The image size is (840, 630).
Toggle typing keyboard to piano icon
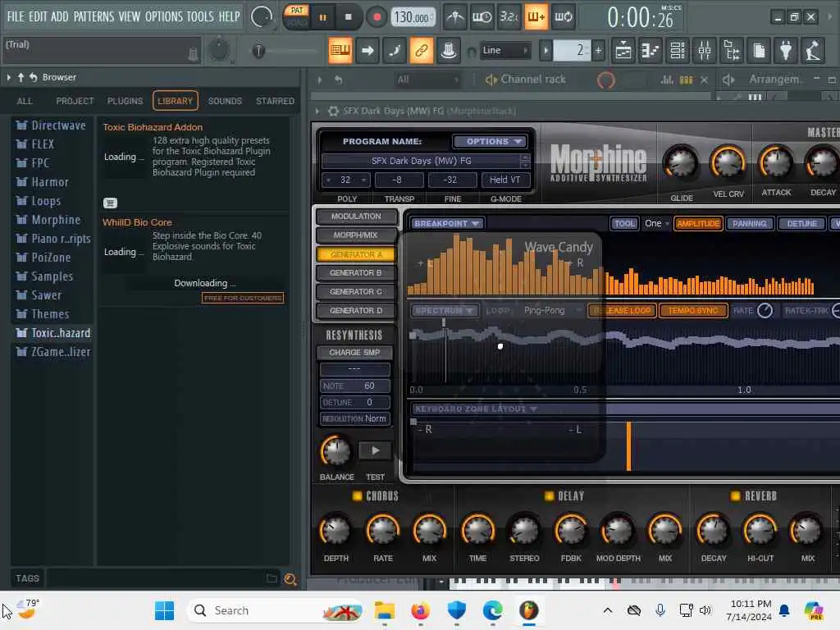click(x=340, y=51)
